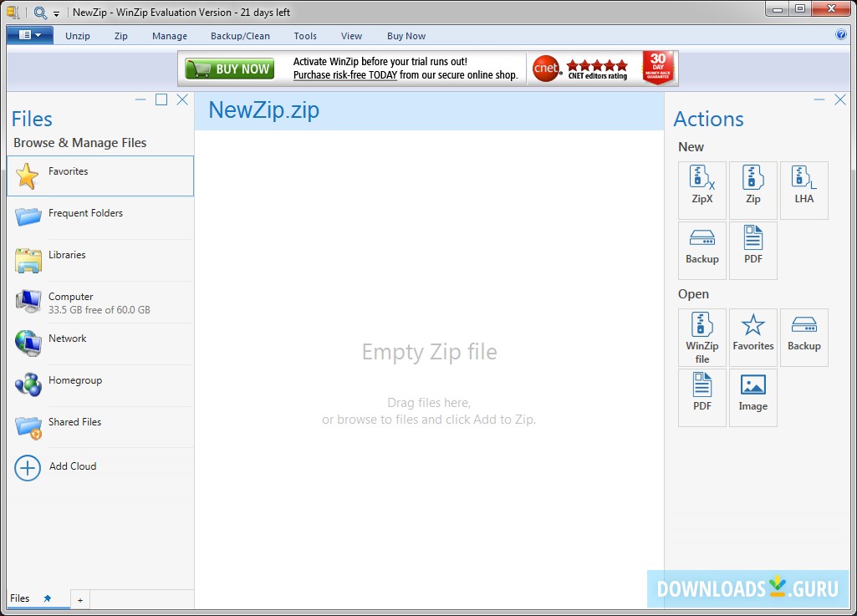Start a new Backup job
The image size is (857, 616).
click(x=701, y=251)
